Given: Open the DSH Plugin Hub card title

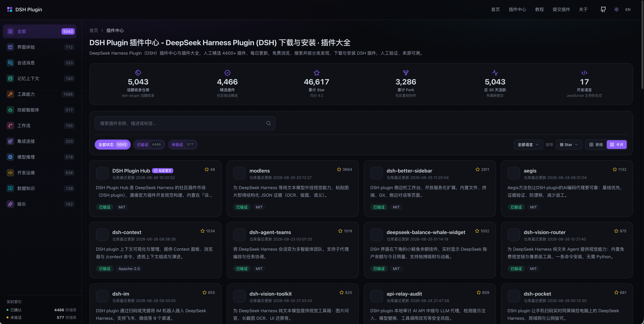Looking at the screenshot, I should [131, 171].
